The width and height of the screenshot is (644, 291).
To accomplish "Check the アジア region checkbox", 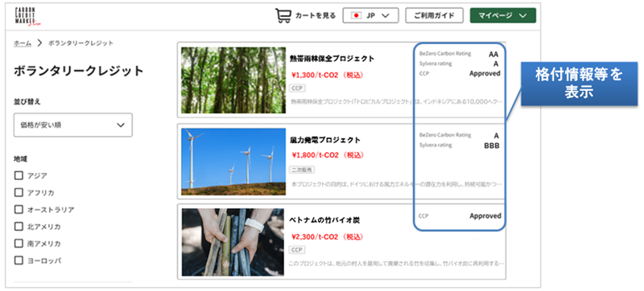I will pyautogui.click(x=19, y=176).
